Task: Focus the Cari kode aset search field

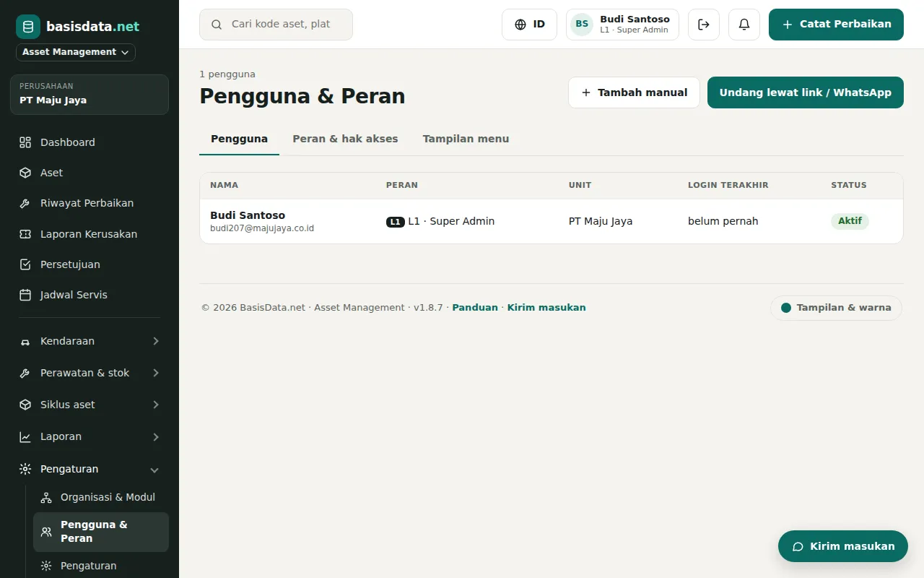Action: [276, 25]
